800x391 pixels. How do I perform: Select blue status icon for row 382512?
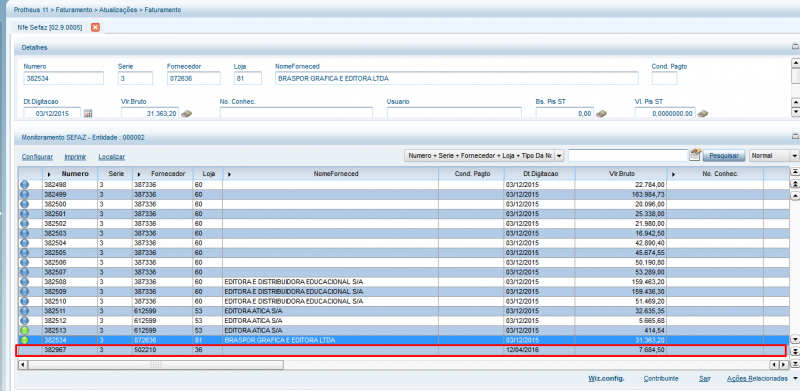(x=24, y=321)
